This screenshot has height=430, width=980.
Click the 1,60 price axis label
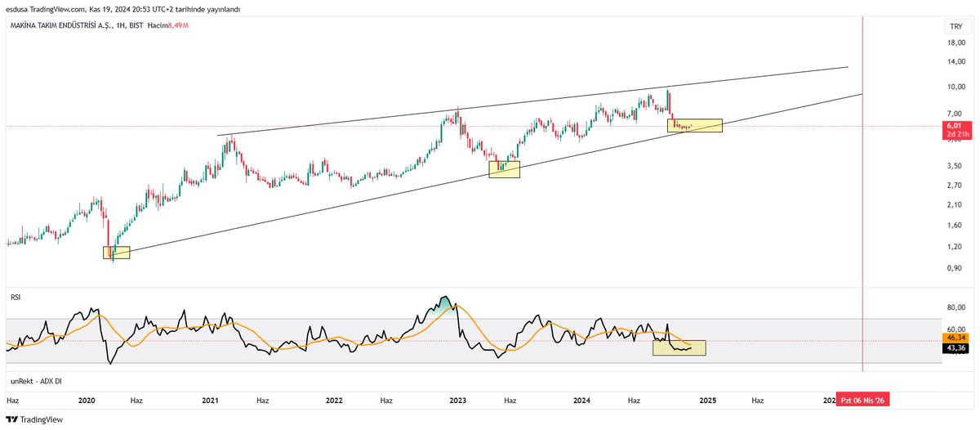tap(955, 226)
